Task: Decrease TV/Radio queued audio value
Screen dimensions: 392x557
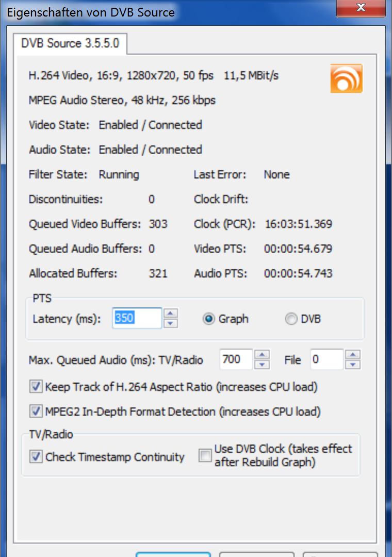Action: coord(263,365)
